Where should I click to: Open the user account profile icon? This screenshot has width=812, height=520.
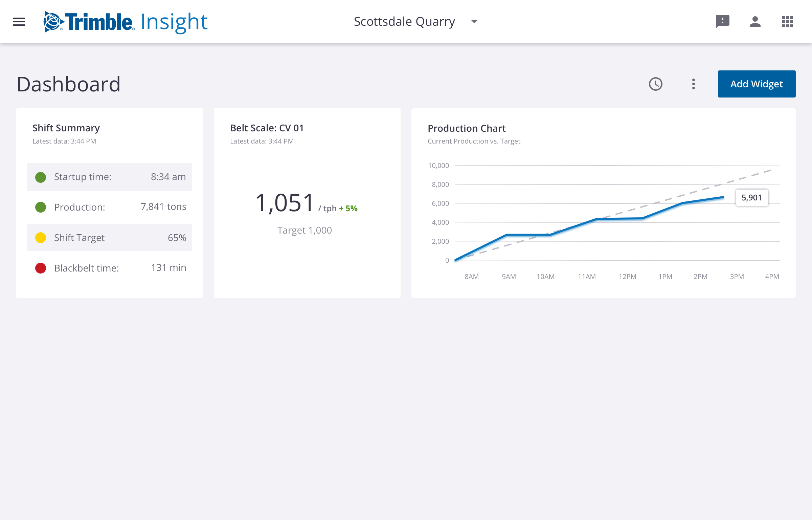755,22
